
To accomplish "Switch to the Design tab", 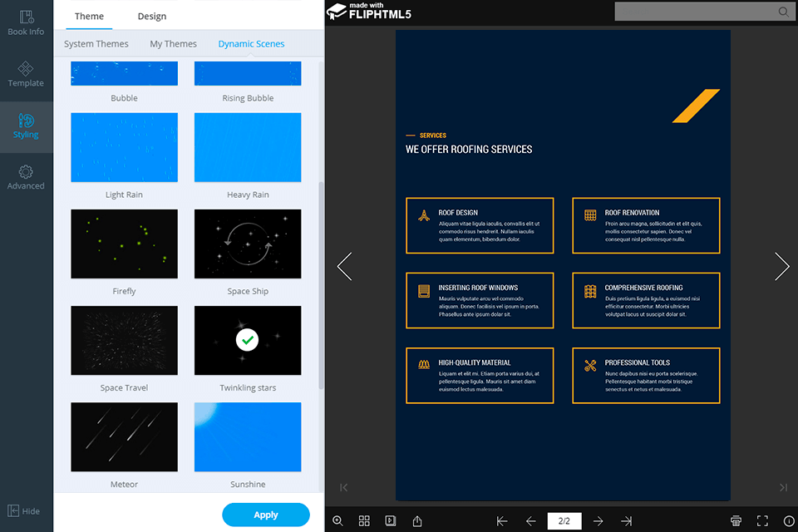I will 151,16.
